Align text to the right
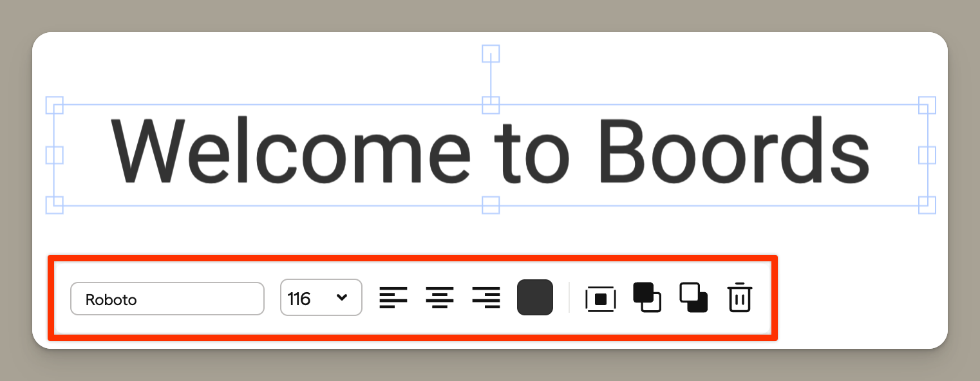 pyautogui.click(x=486, y=297)
